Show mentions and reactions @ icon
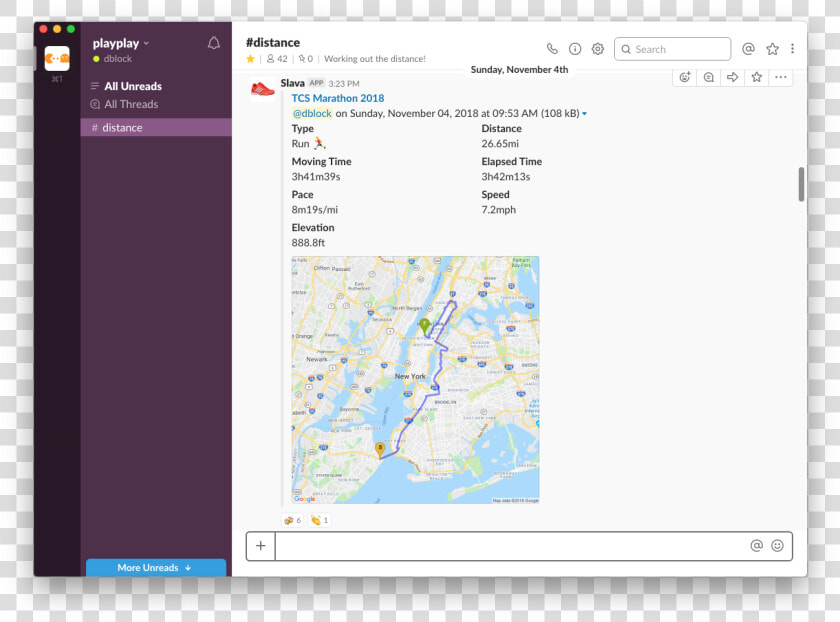Viewport: 840px width, 622px height. 748,49
